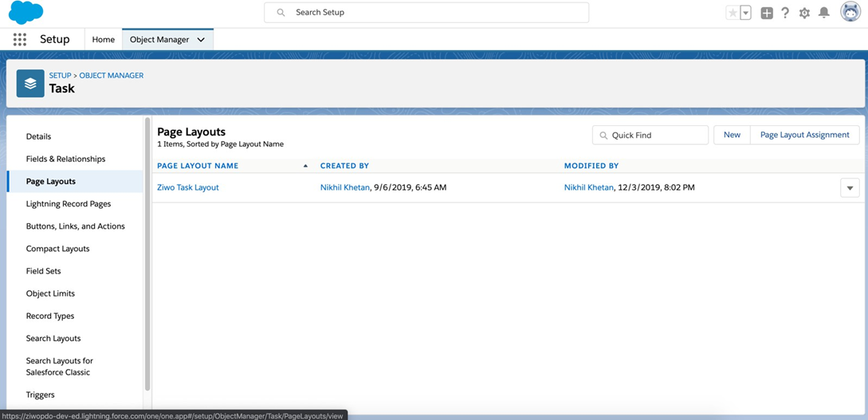Click the Setup app name label
Image resolution: width=868 pixels, height=420 pixels.
(x=55, y=39)
